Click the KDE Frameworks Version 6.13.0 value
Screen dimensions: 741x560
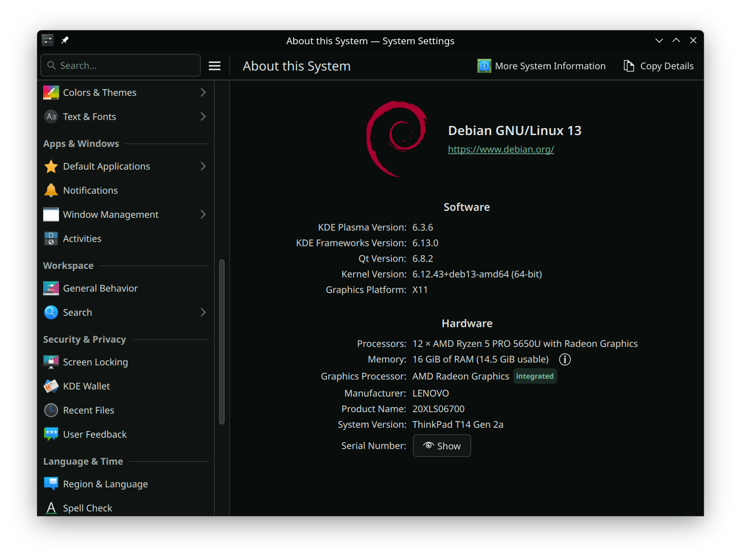pos(425,243)
